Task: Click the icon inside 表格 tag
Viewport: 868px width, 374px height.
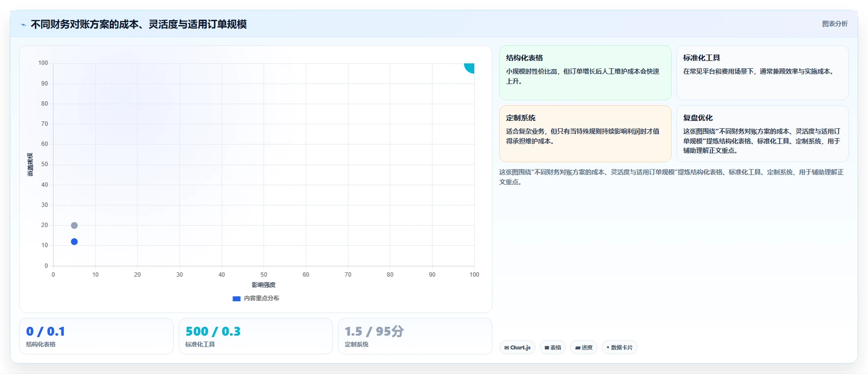Action: pos(547,347)
